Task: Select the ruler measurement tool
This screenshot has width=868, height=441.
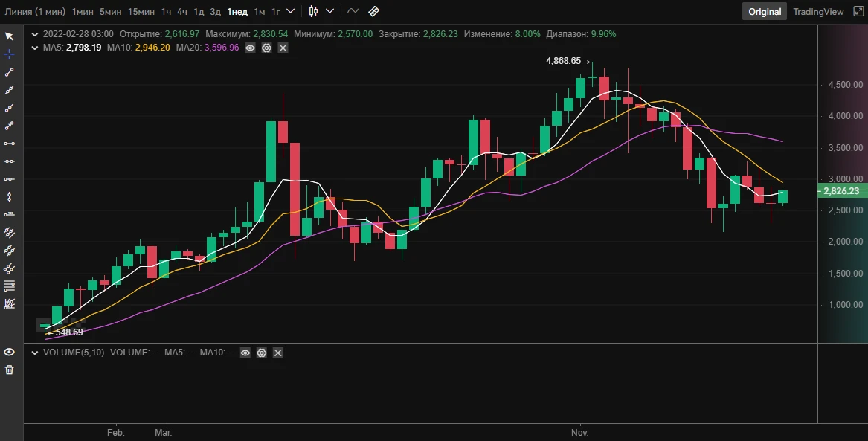Action: [373, 11]
